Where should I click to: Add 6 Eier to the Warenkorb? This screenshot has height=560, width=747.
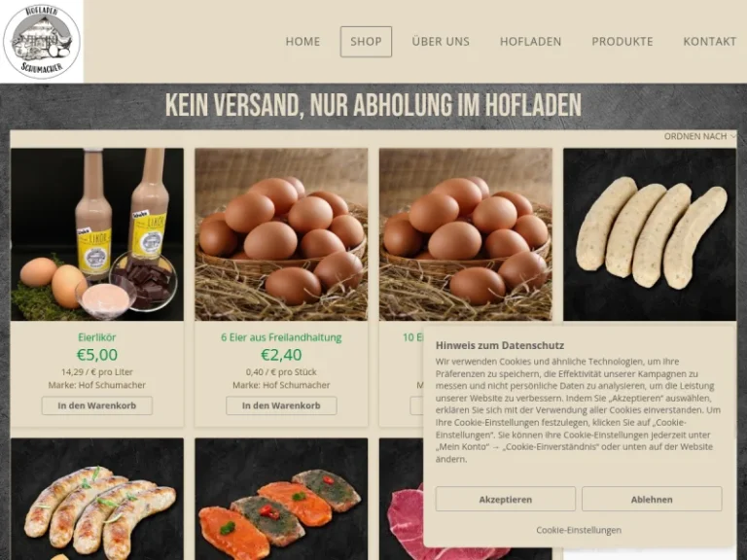click(x=281, y=405)
